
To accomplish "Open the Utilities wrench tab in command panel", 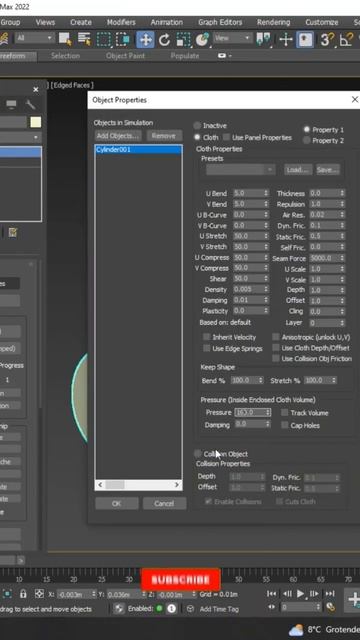I will point(31,104).
